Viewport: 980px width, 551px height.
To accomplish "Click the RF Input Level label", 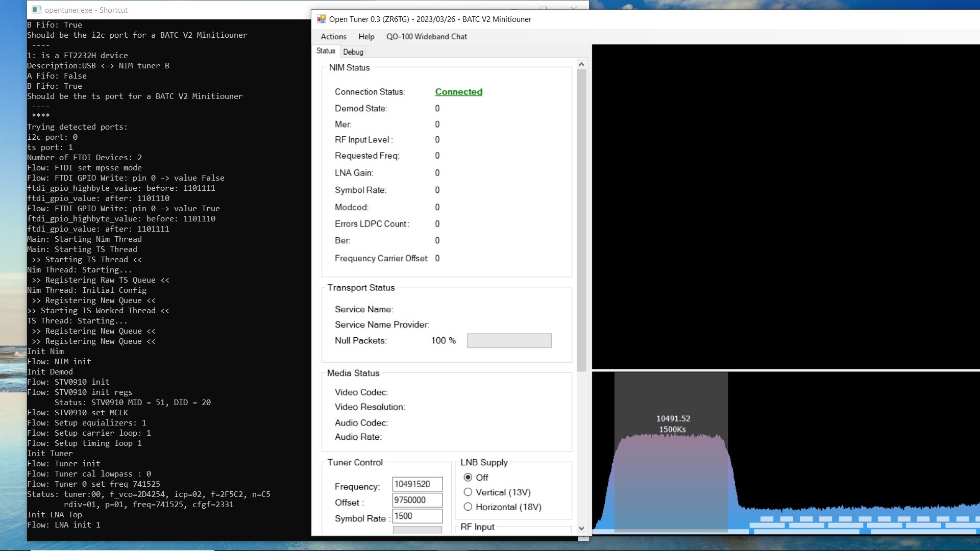I will point(363,140).
